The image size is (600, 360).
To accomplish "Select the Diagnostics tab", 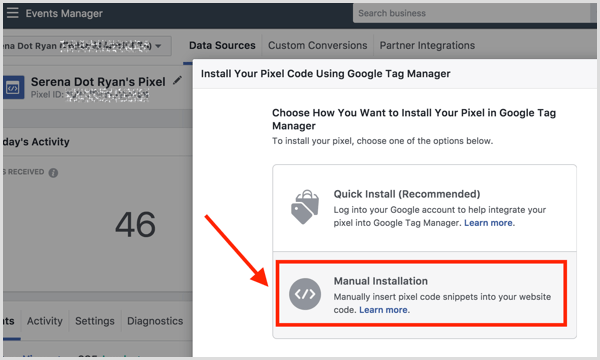I will pos(155,321).
